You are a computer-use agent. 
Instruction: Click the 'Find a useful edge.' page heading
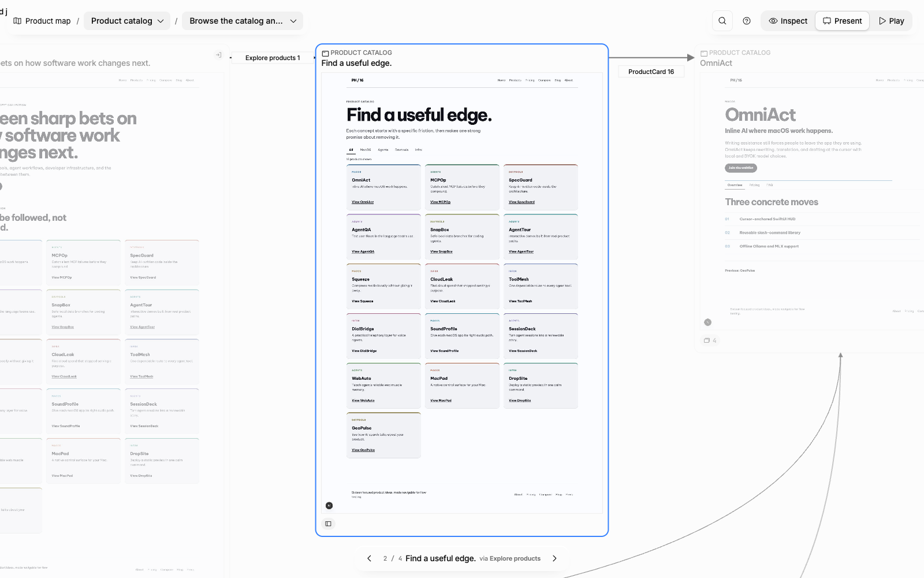click(419, 115)
